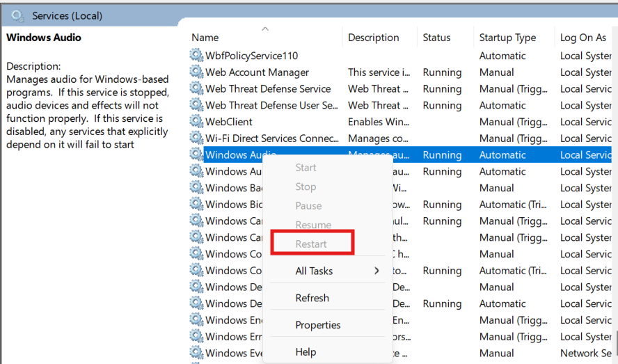Image resolution: width=618 pixels, height=364 pixels.
Task: Choose Refresh in the context menu
Action: coord(312,298)
